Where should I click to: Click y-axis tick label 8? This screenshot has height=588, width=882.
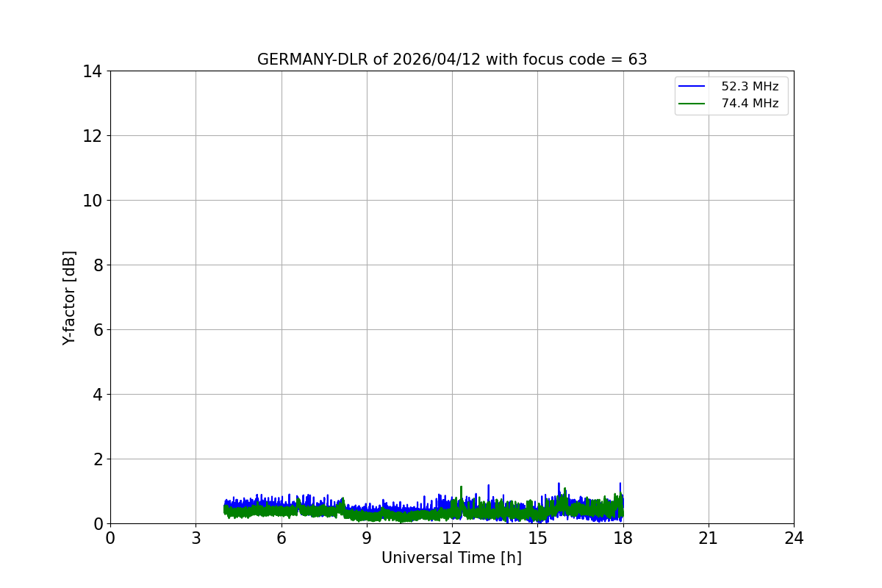(97, 265)
